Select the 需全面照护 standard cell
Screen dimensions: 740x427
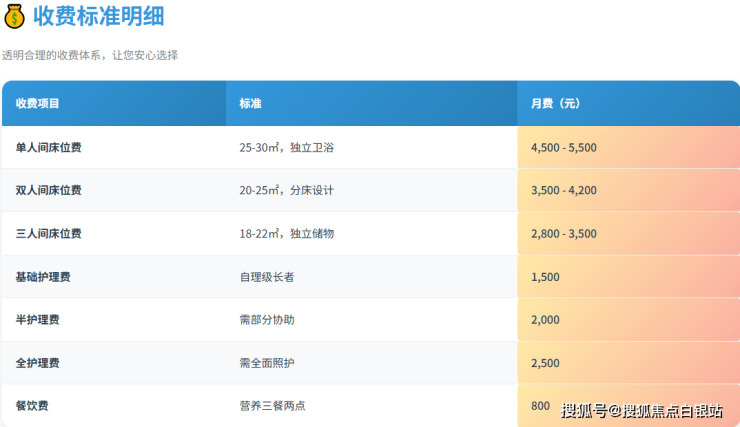tap(266, 363)
